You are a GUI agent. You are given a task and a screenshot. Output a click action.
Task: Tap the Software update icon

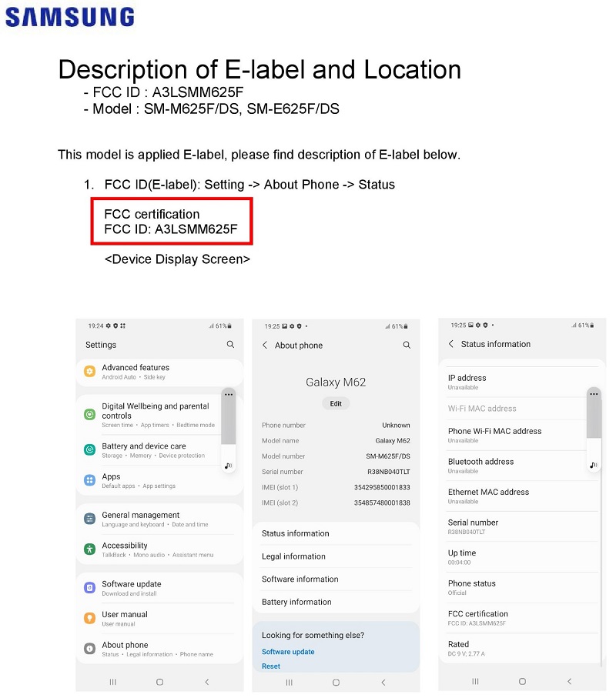90,588
